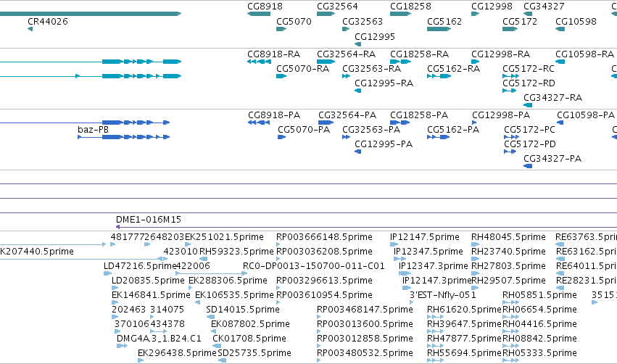Click the IP12347.5prime EST label

pyautogui.click(x=428, y=252)
